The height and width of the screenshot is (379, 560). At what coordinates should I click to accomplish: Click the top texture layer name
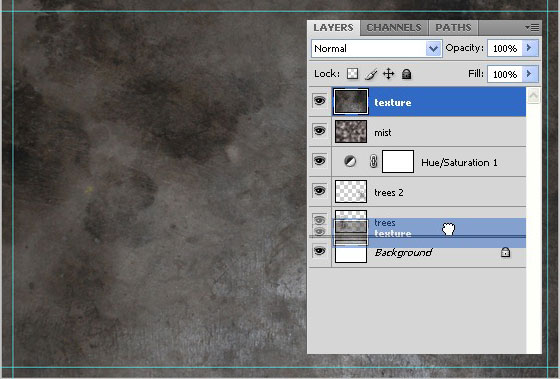pyautogui.click(x=392, y=103)
